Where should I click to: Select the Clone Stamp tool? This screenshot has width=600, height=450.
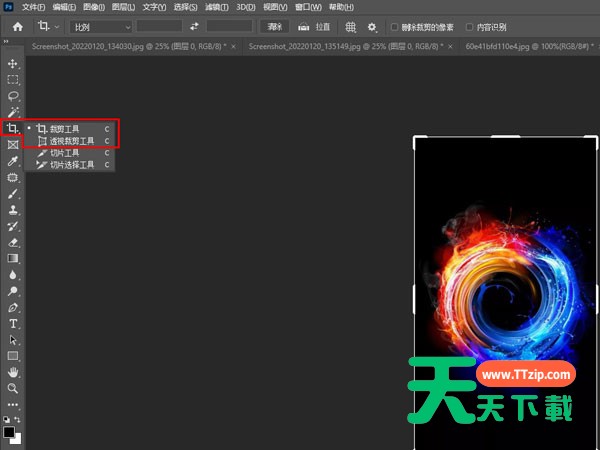click(x=13, y=210)
